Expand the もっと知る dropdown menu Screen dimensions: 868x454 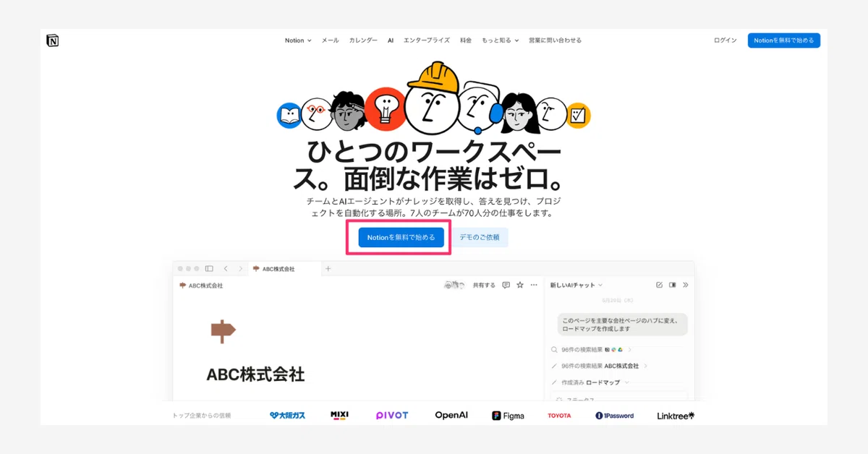click(x=501, y=40)
